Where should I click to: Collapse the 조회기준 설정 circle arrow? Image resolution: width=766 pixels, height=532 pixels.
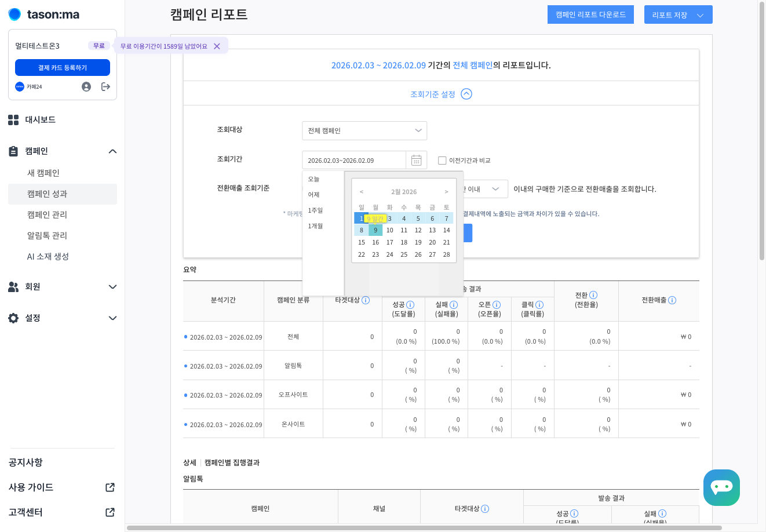tap(466, 94)
